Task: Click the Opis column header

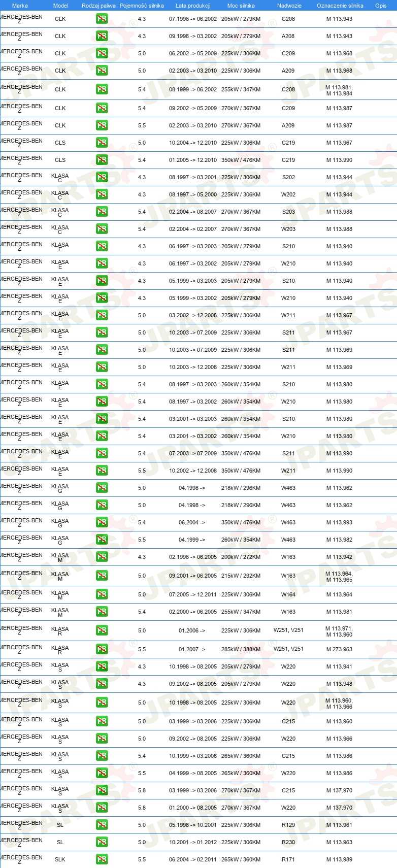Action: [381, 6]
